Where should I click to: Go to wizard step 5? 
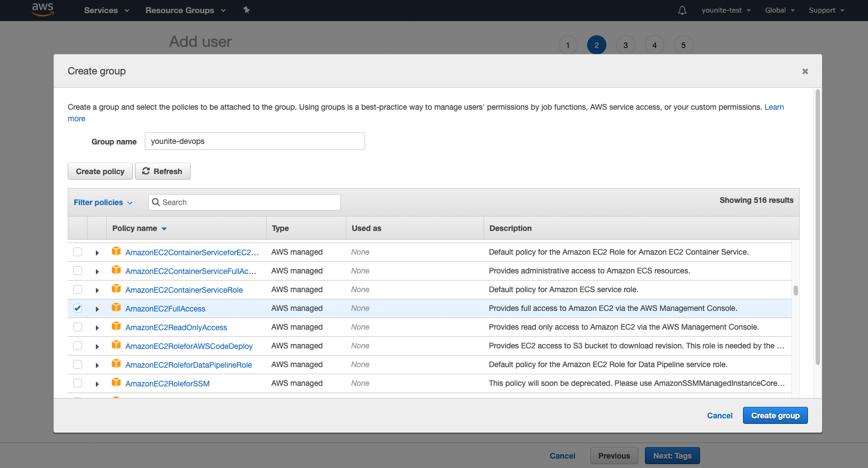[683, 45]
